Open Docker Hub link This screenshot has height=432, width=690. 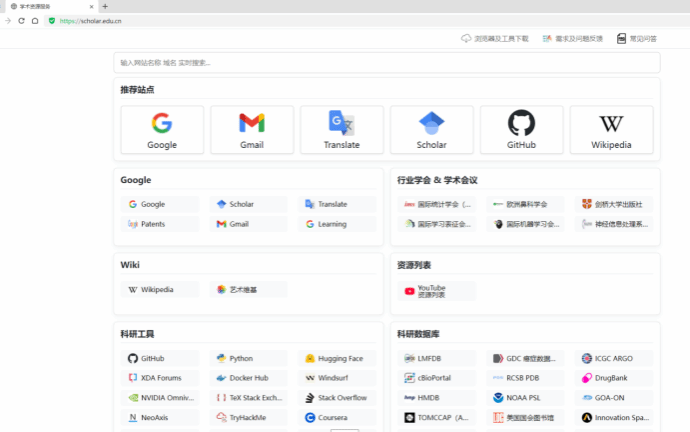[248, 378]
